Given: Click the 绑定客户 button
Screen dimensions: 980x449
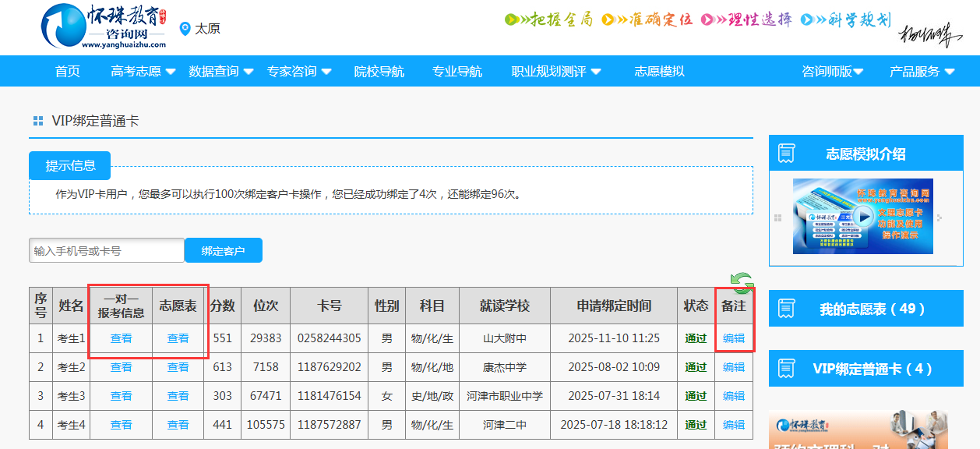Looking at the screenshot, I should coord(223,250).
